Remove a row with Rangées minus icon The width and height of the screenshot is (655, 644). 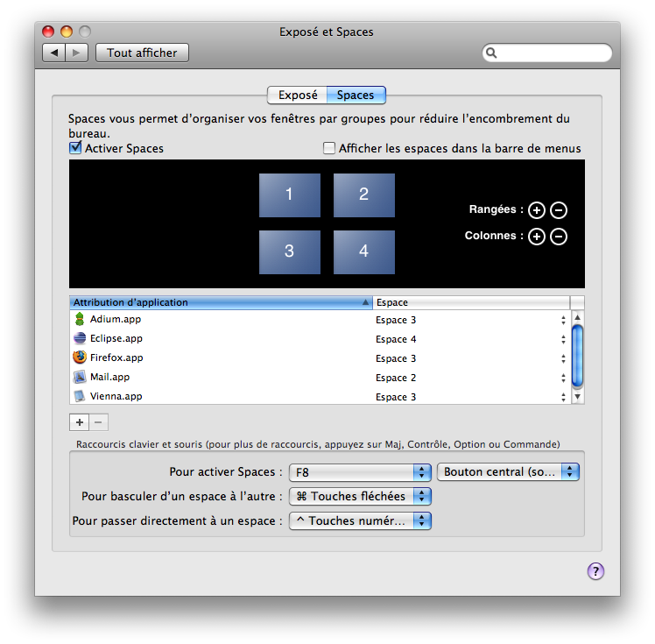tap(559, 209)
